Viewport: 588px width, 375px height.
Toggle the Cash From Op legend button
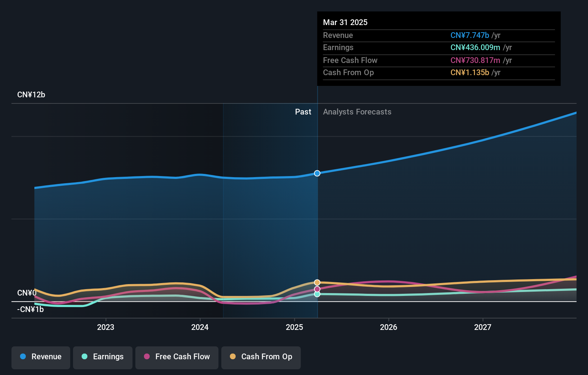pos(261,357)
